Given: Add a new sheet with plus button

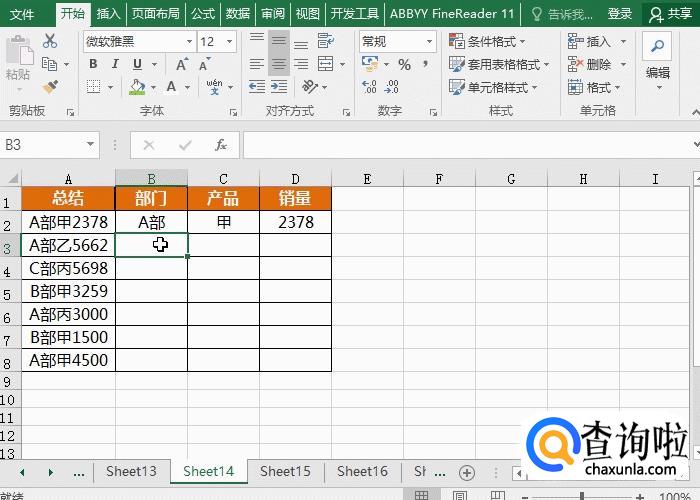Looking at the screenshot, I should click(467, 472).
